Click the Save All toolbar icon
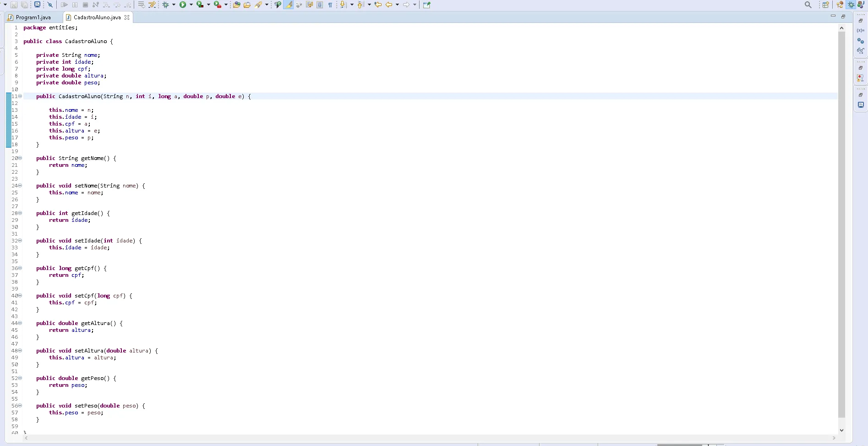 point(25,5)
